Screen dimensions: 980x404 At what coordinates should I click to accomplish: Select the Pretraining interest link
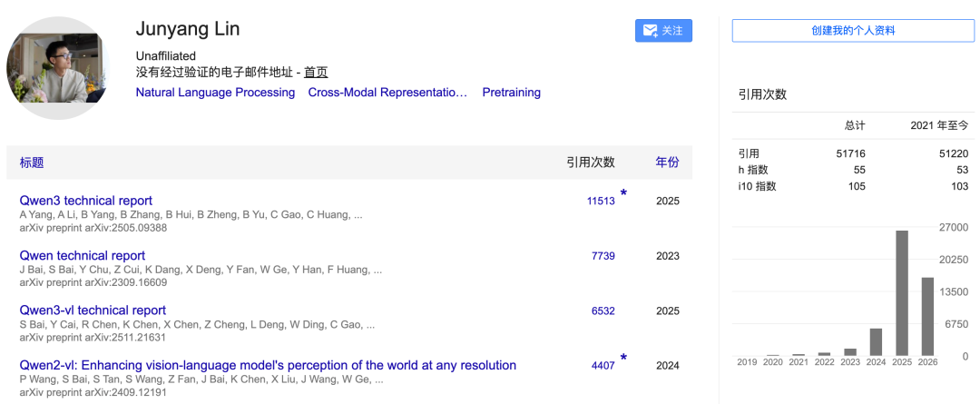coord(511,93)
